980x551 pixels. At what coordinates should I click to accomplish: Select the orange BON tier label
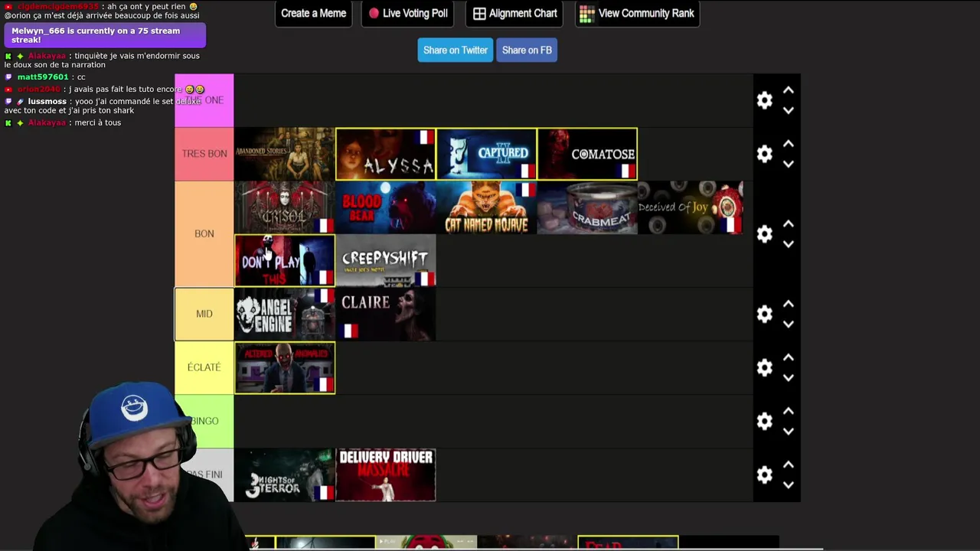204,234
